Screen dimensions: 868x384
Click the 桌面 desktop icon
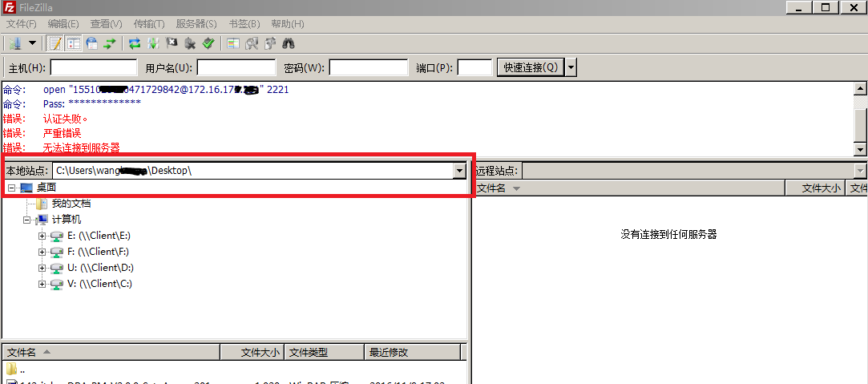tap(26, 188)
